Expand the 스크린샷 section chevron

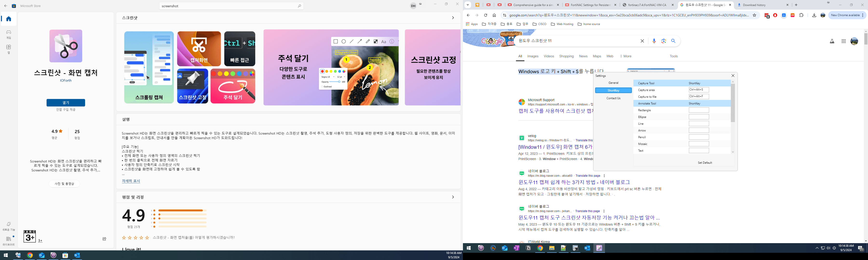coord(453,18)
